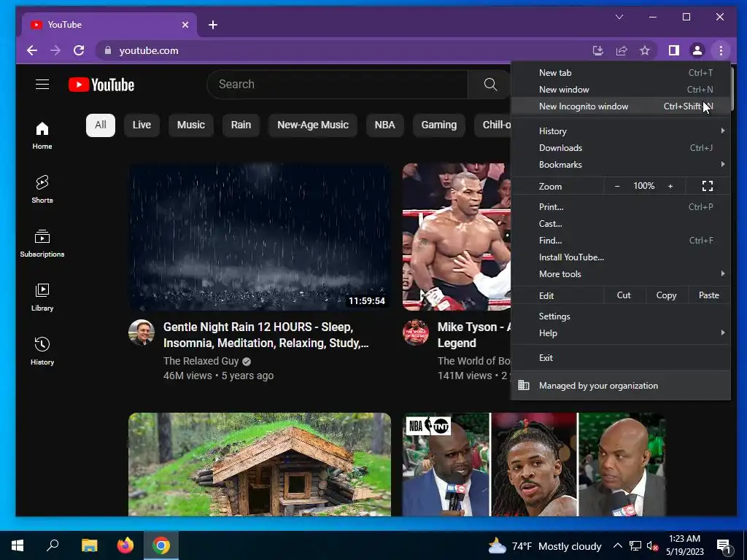Select New tab in Chrome menu

click(x=620, y=73)
